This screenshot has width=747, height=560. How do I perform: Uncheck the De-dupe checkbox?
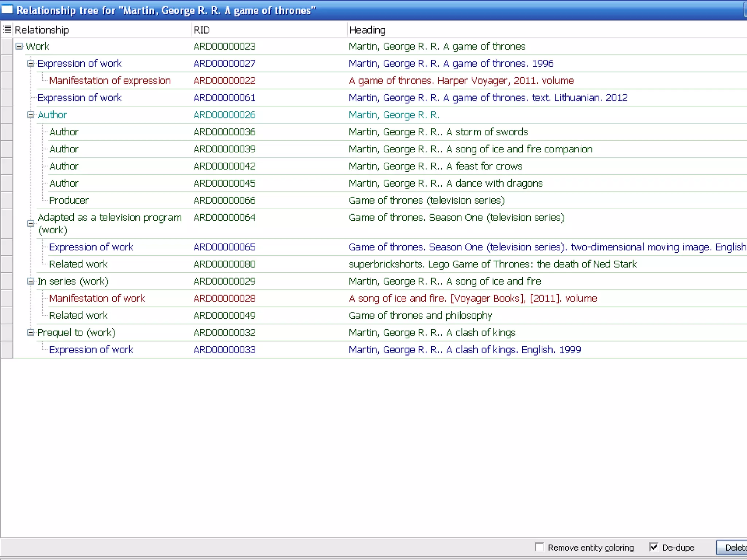654,547
